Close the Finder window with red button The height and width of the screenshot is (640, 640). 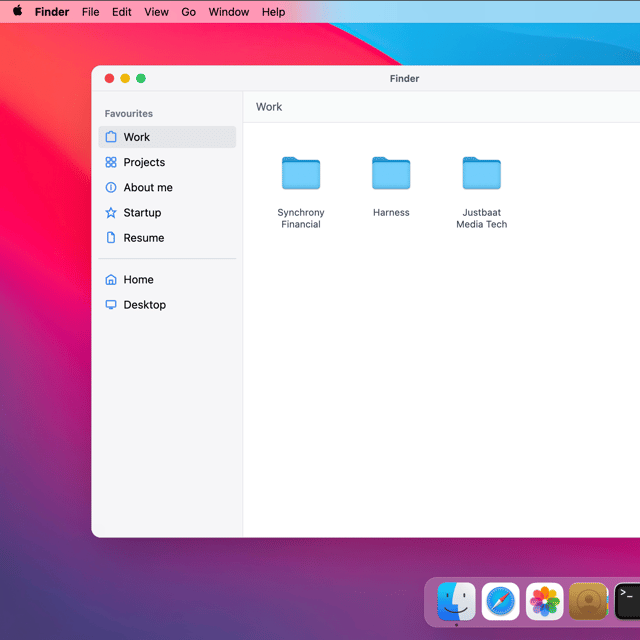109,78
